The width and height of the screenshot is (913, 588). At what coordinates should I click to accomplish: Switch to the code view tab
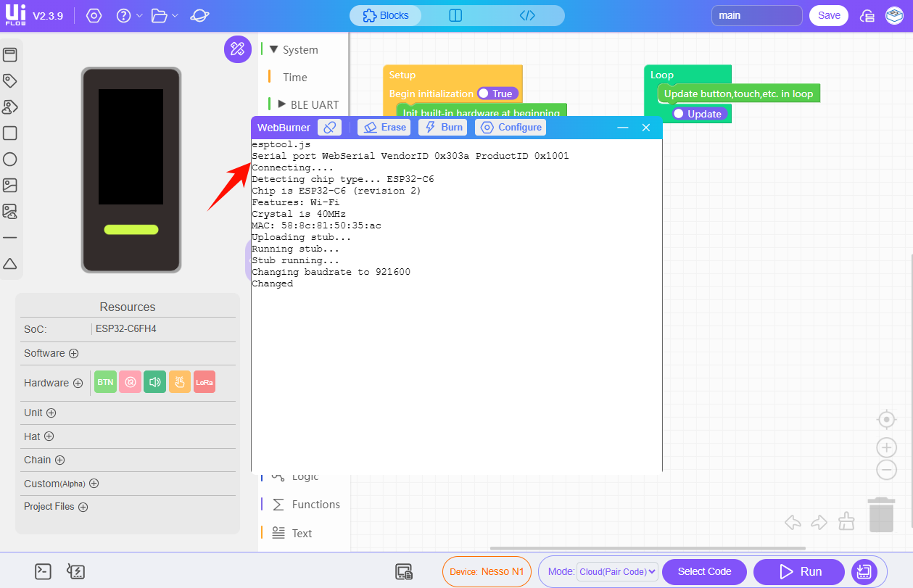coord(527,15)
